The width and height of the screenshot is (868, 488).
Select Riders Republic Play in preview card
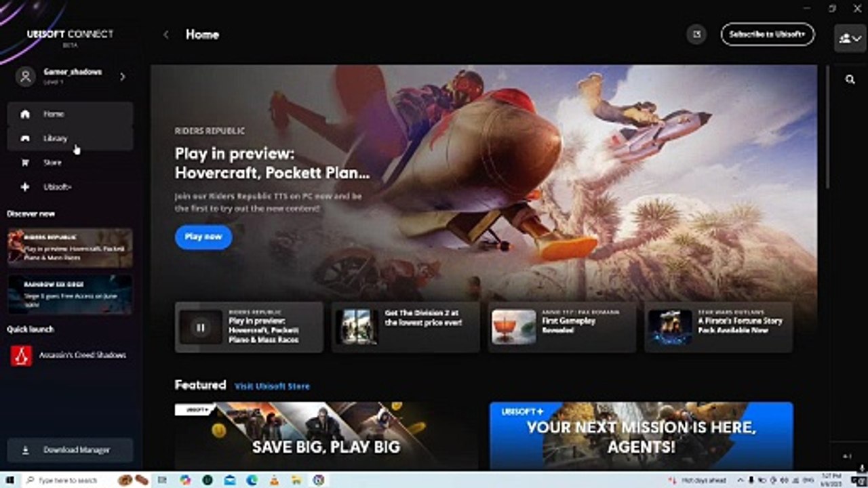pyautogui.click(x=249, y=327)
